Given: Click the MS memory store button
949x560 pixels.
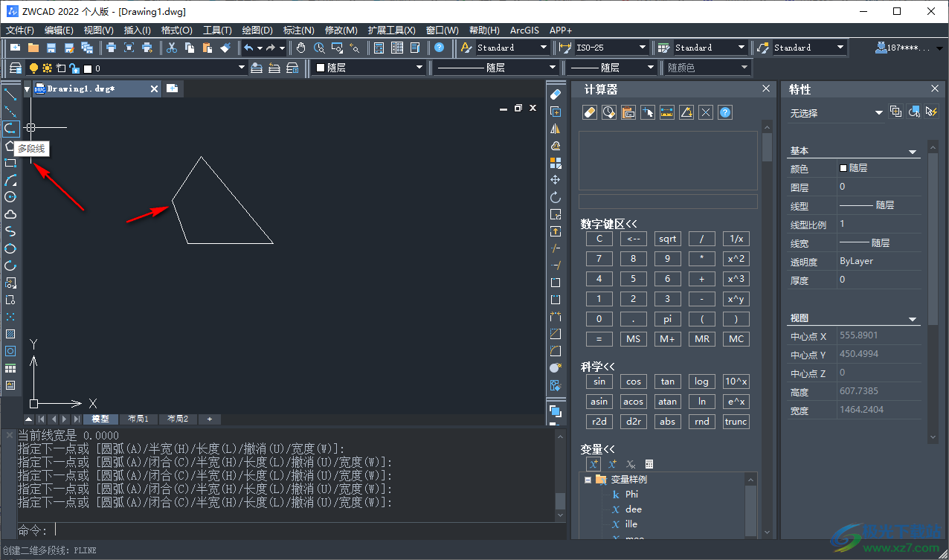Looking at the screenshot, I should click(634, 339).
